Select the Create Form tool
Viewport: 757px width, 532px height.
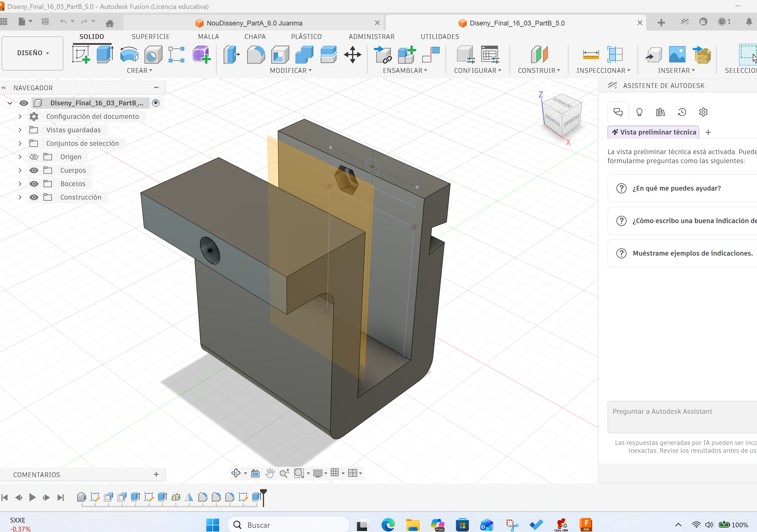pos(202,54)
